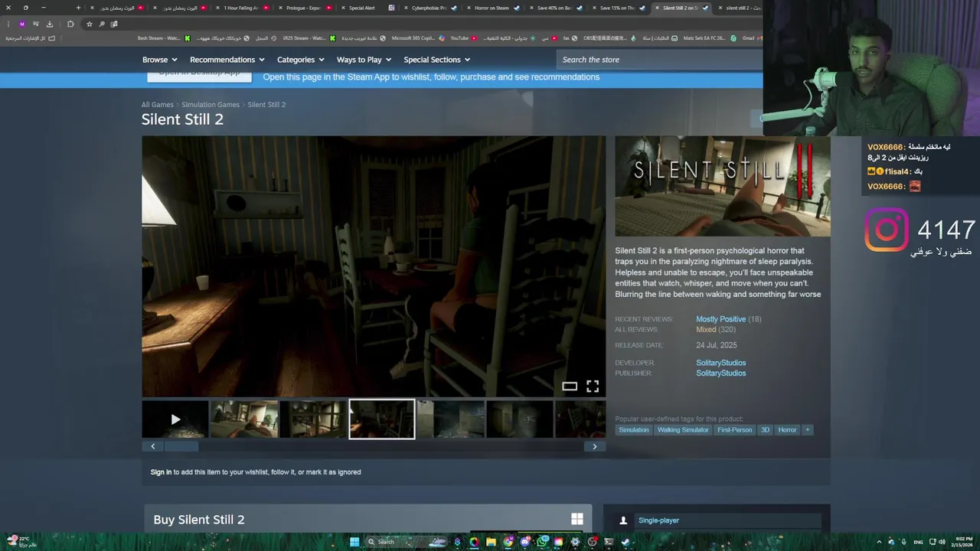Viewport: 980px width, 551px height.
Task: Click the Single-player person icon
Action: pyautogui.click(x=623, y=520)
